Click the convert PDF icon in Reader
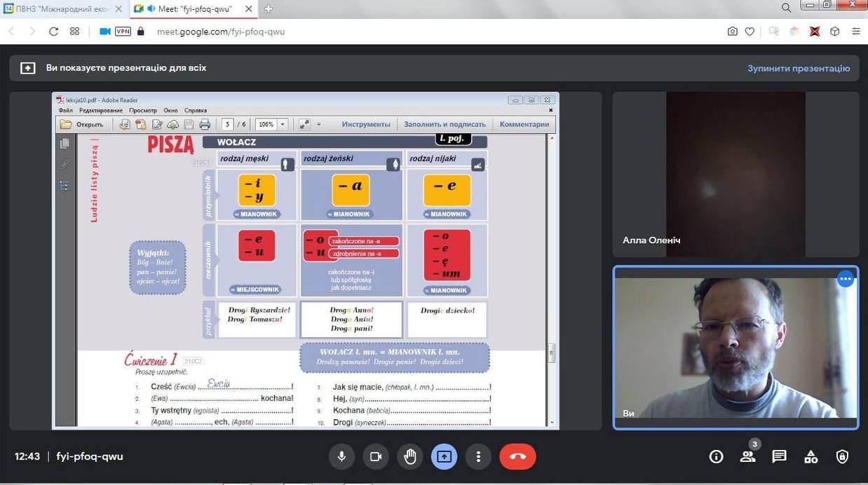The height and width of the screenshot is (485, 868). tap(140, 124)
